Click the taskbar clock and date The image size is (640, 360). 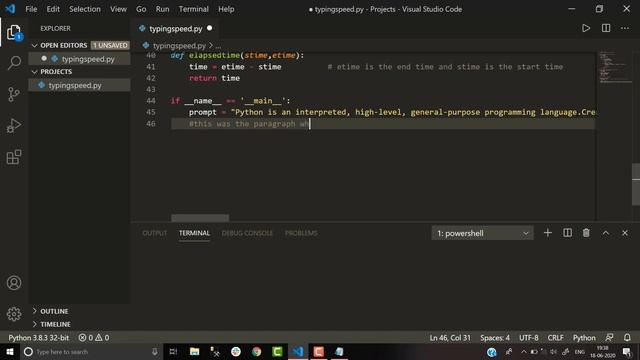point(602,351)
